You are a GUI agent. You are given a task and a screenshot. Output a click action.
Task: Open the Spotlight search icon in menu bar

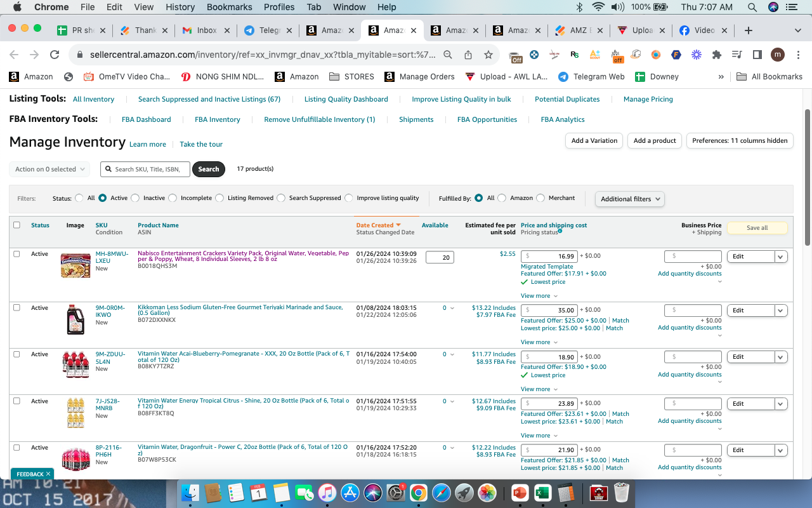[752, 7]
